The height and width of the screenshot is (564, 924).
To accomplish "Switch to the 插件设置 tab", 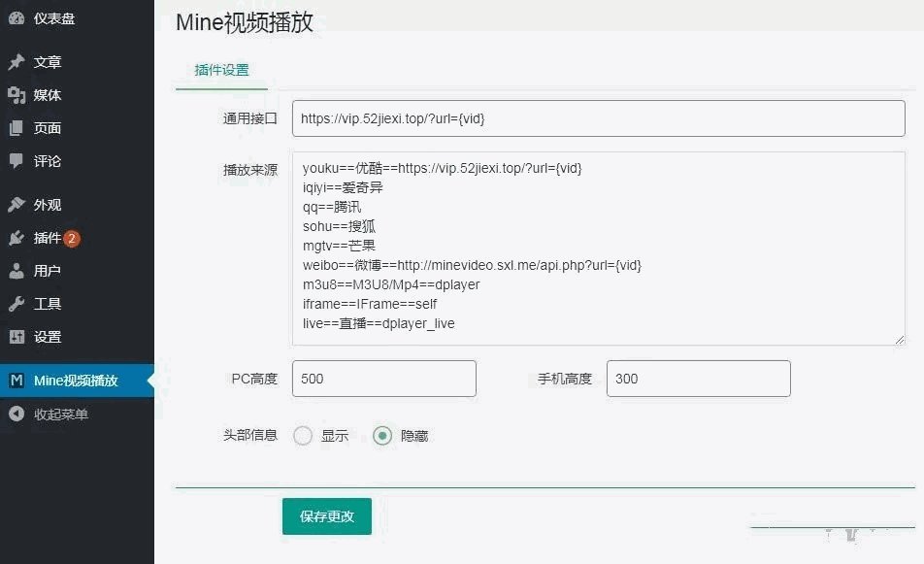I will pos(221,70).
